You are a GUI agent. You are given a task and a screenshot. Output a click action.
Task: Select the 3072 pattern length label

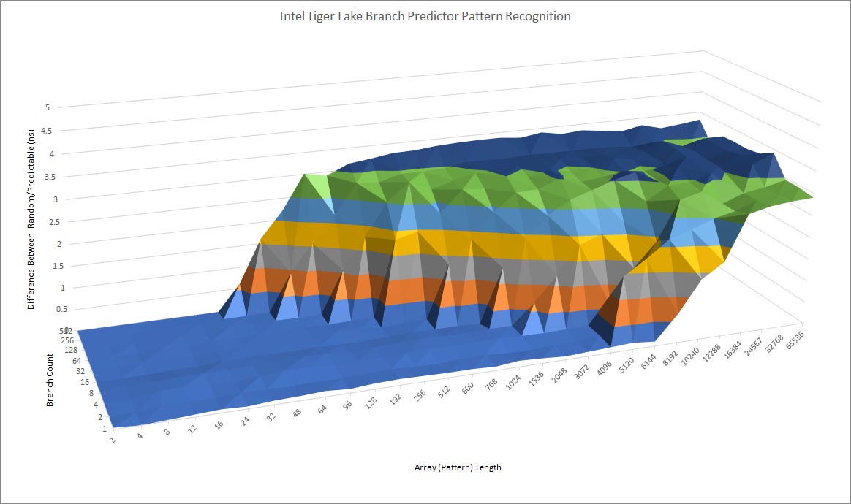click(x=582, y=372)
